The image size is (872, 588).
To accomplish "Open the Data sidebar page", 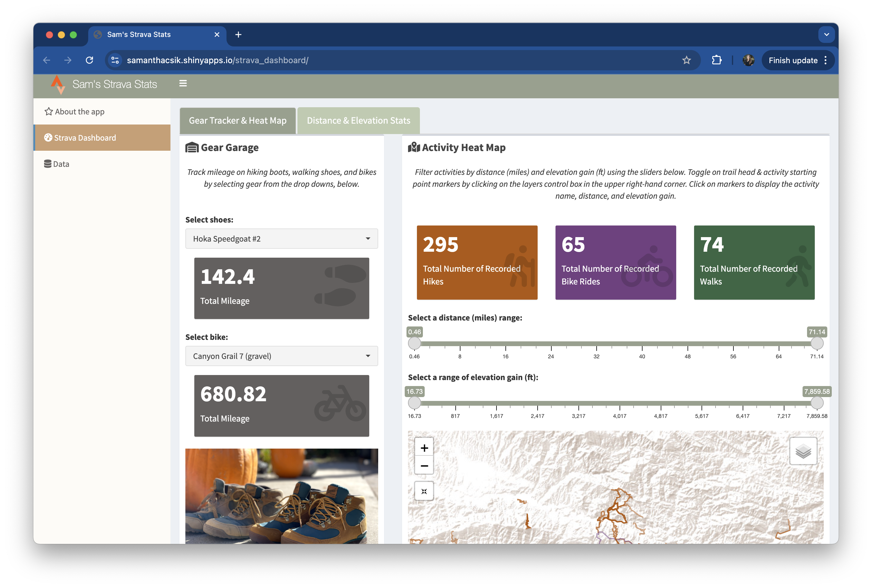I will (61, 164).
